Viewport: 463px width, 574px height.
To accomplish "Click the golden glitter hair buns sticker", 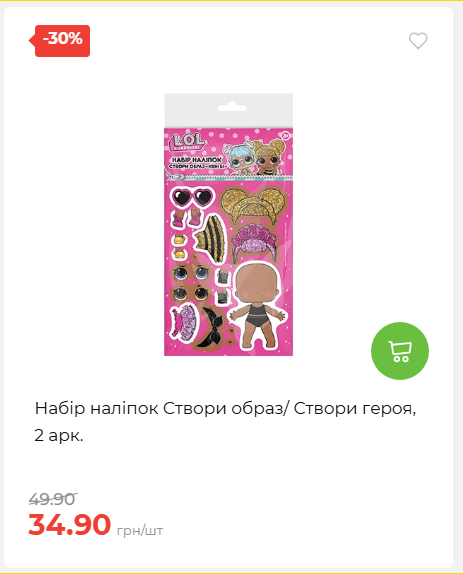I will pos(254,204).
